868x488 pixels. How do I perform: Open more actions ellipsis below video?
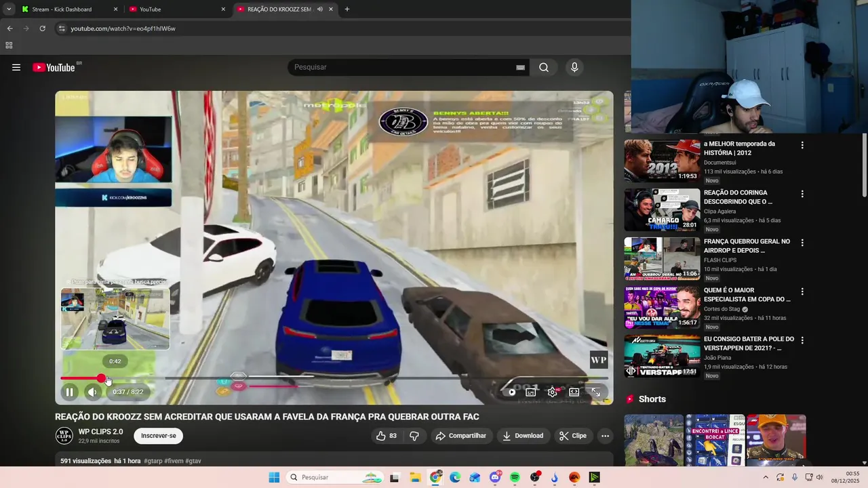(606, 436)
